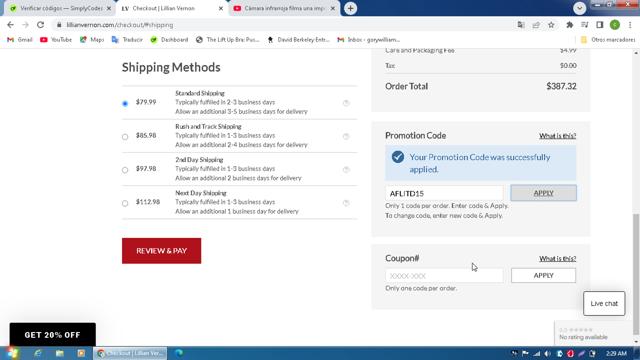The width and height of the screenshot is (640, 360).
Task: Show info icon for Next Day Shipping
Action: click(x=346, y=203)
